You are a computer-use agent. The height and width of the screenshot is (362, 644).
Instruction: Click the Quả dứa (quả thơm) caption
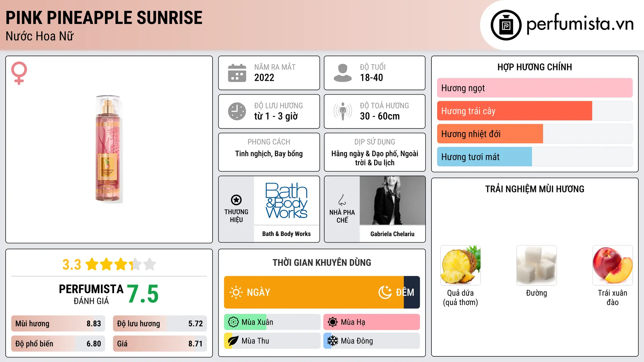[460, 298]
